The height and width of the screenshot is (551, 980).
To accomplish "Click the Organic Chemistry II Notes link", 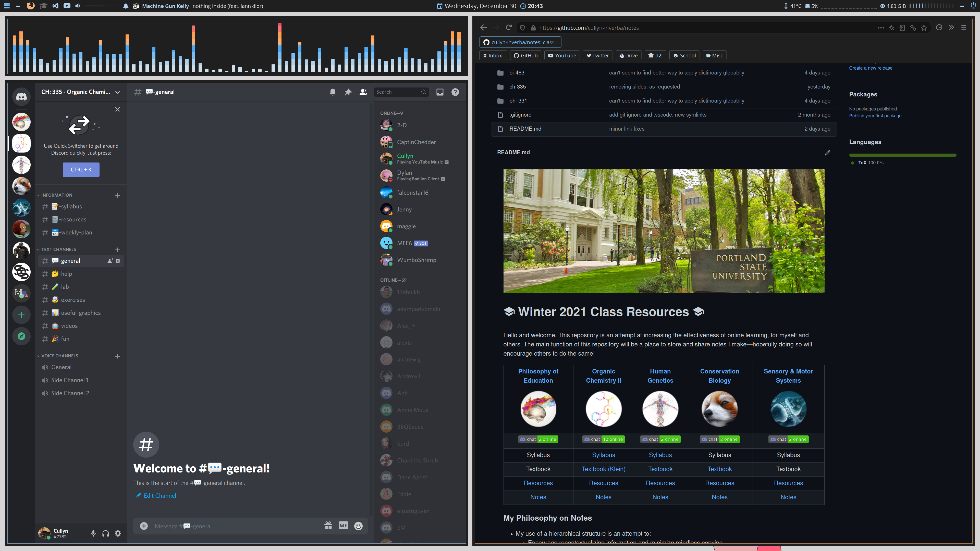I will tap(603, 496).
